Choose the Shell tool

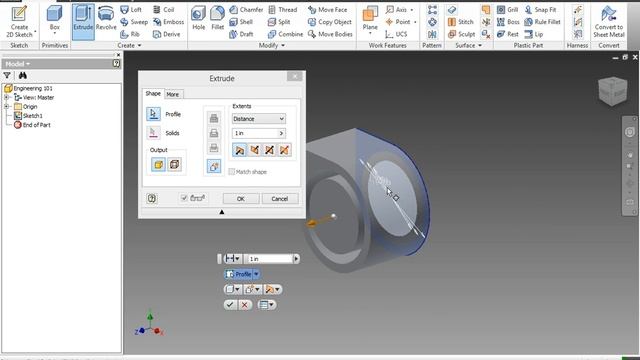pyautogui.click(x=241, y=22)
